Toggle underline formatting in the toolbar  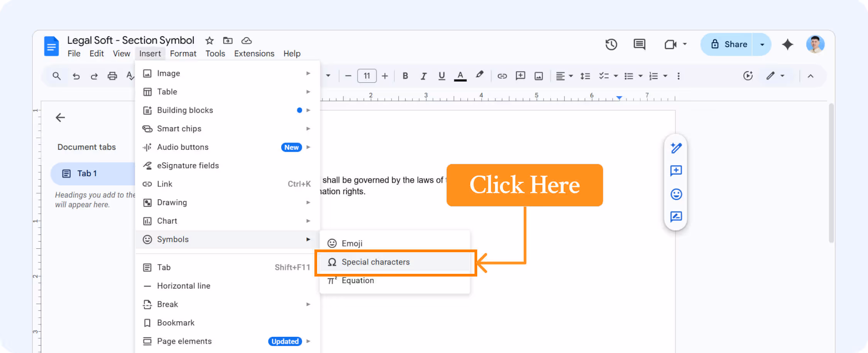pos(442,76)
